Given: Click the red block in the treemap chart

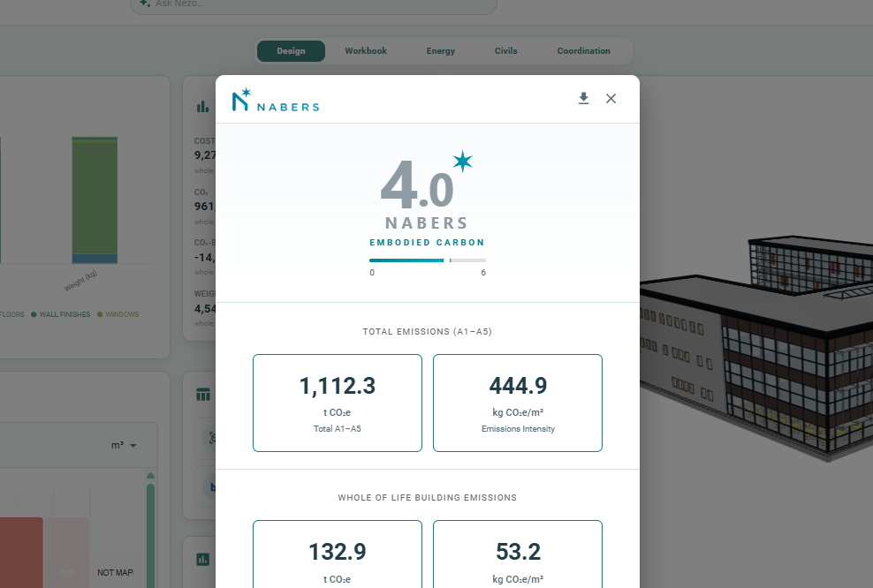Looking at the screenshot, I should click(21, 553).
